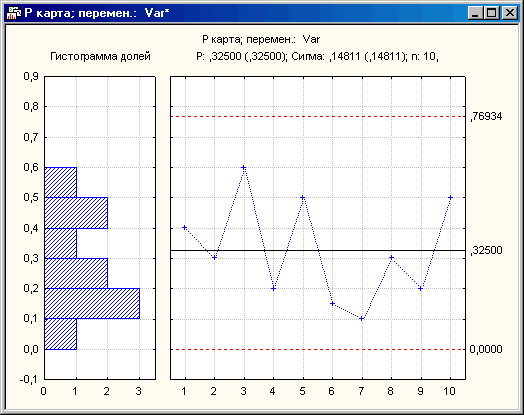Minimize the P chart window

click(x=475, y=13)
